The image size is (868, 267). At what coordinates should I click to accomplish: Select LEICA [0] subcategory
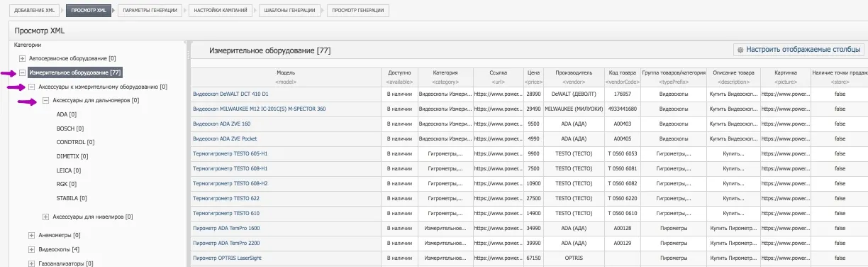[x=69, y=170]
